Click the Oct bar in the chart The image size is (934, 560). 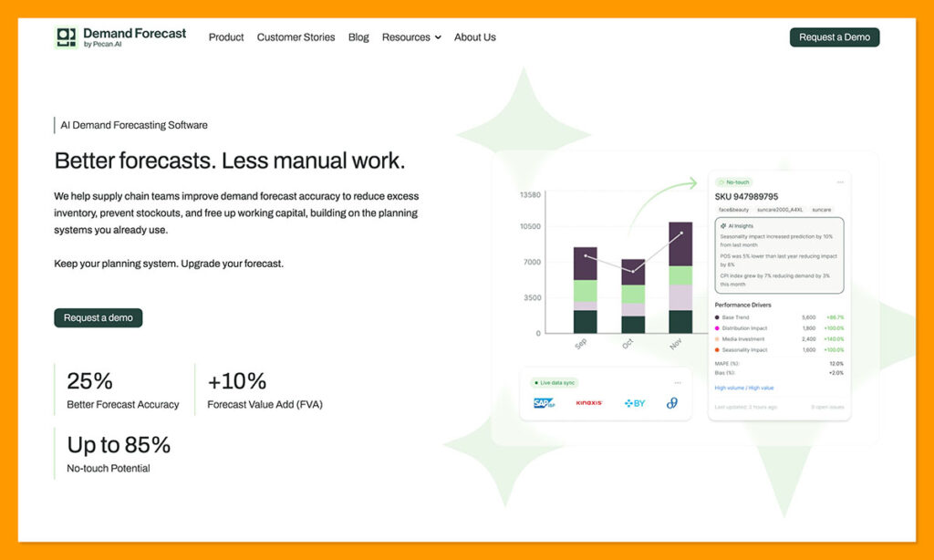[633, 296]
